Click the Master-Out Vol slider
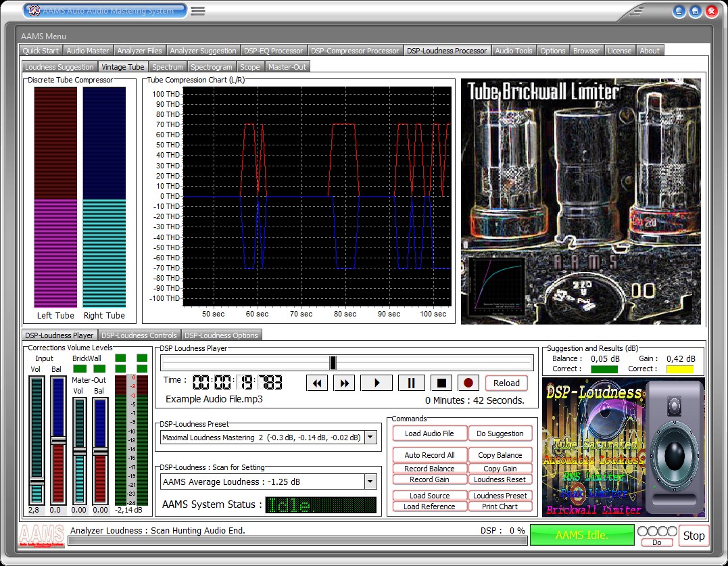Viewport: 728px width, 566px height. pos(79,451)
